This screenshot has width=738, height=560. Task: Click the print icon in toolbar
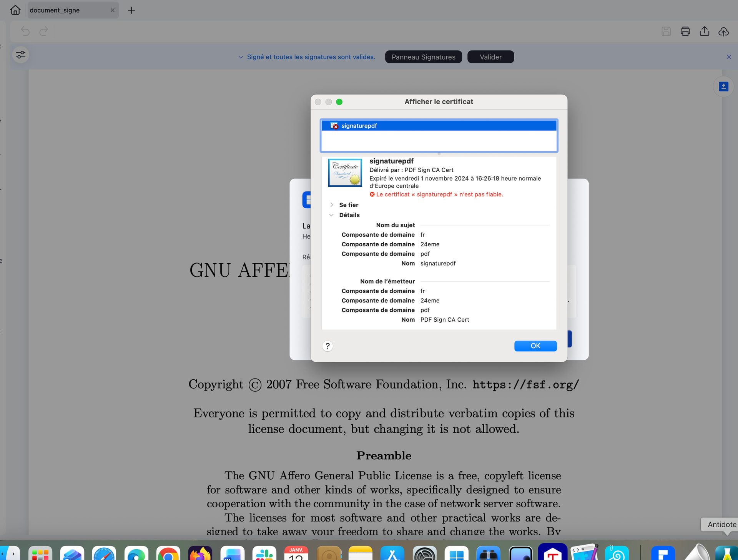click(685, 31)
